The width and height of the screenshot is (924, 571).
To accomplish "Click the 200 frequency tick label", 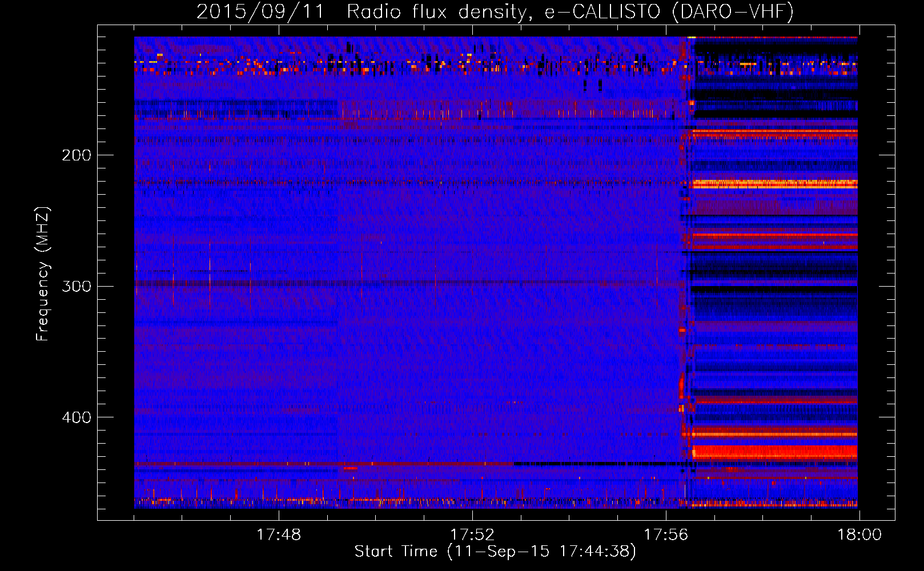I will (77, 155).
